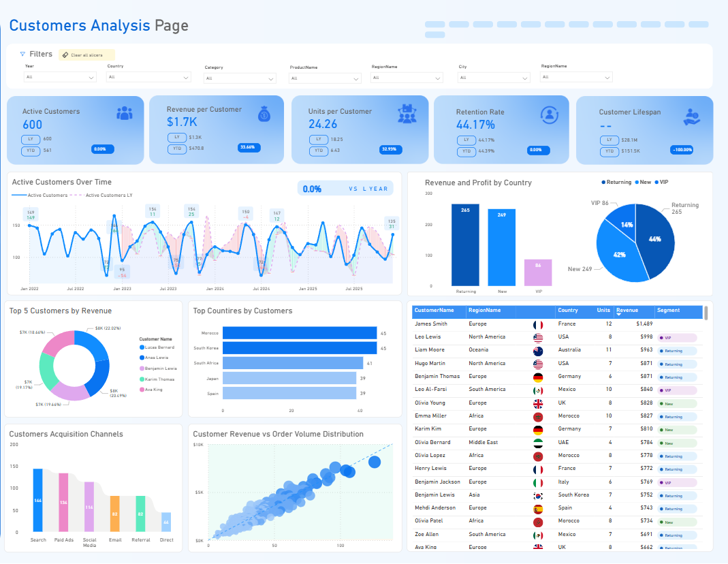728x564 pixels.
Task: Toggle Active Customers LY line legend
Action: [101, 195]
